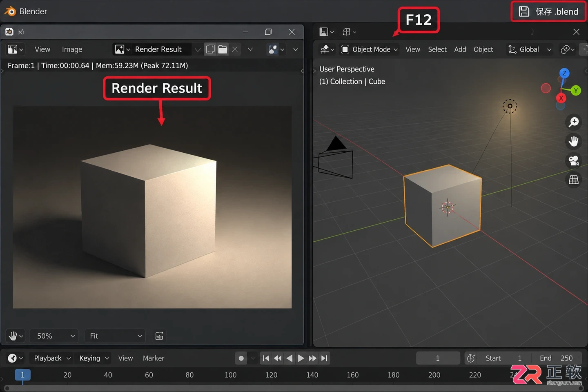Open the Fit dropdown

(x=115, y=336)
